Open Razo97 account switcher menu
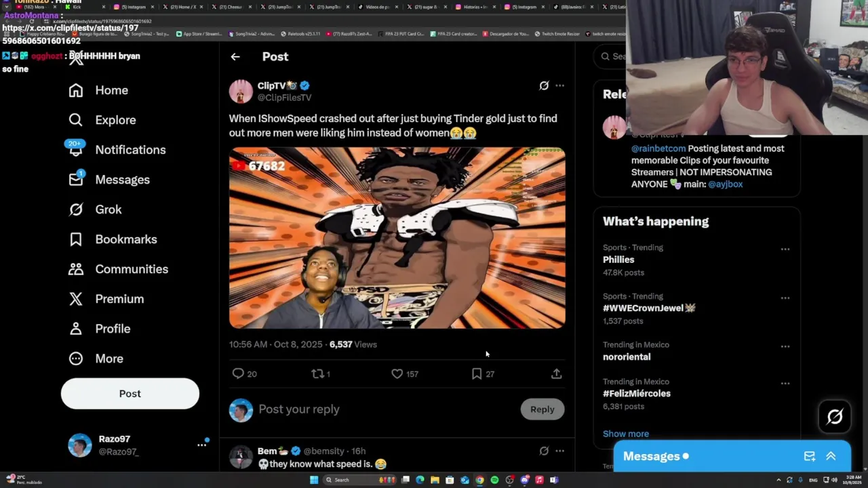 (201, 445)
